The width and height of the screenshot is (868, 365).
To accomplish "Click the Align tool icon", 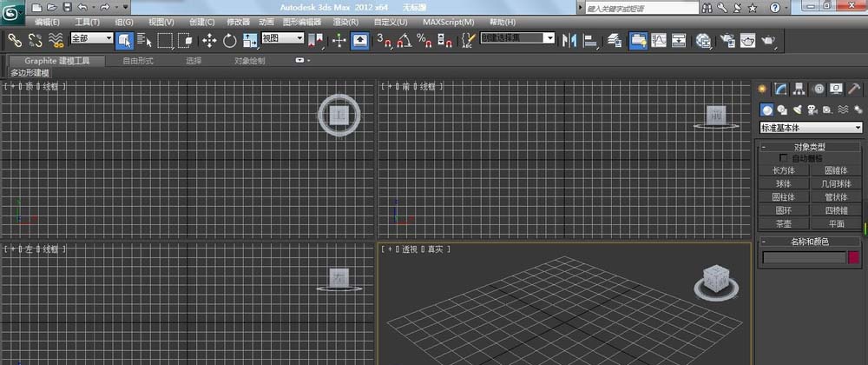I will point(591,40).
